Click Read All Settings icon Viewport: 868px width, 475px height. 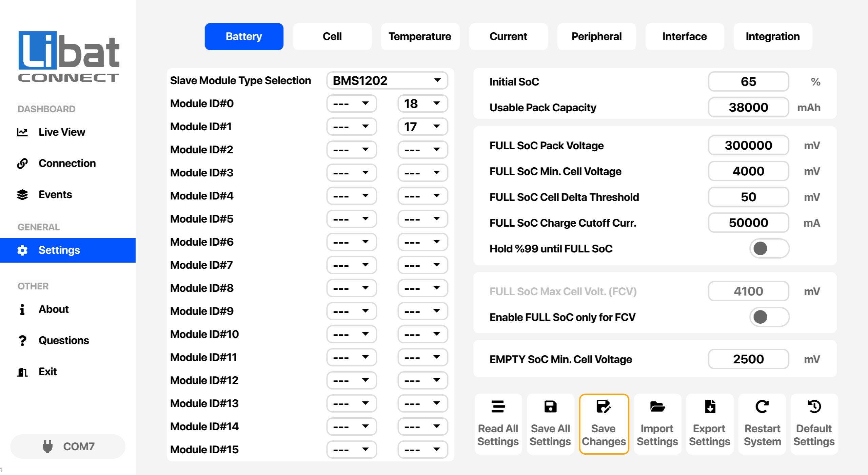click(x=498, y=406)
